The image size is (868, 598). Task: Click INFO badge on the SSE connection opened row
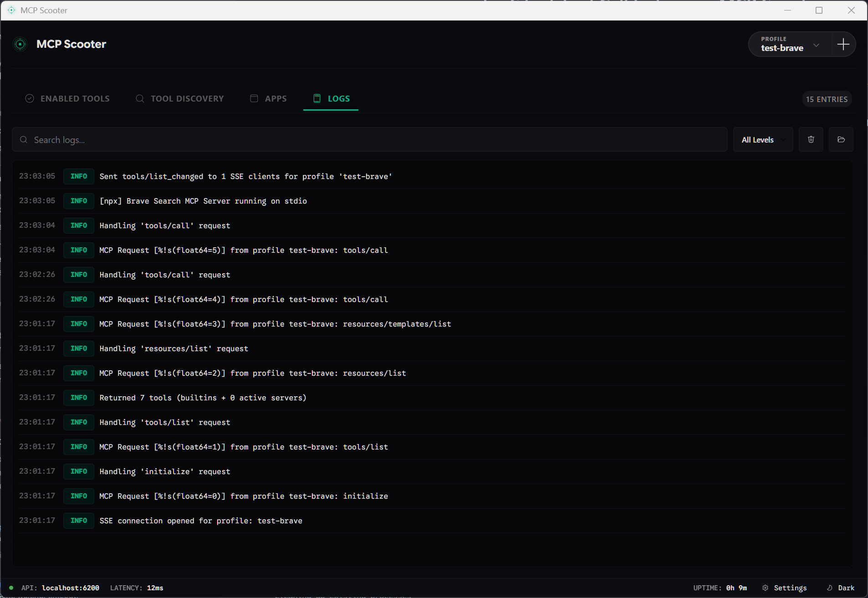click(79, 521)
